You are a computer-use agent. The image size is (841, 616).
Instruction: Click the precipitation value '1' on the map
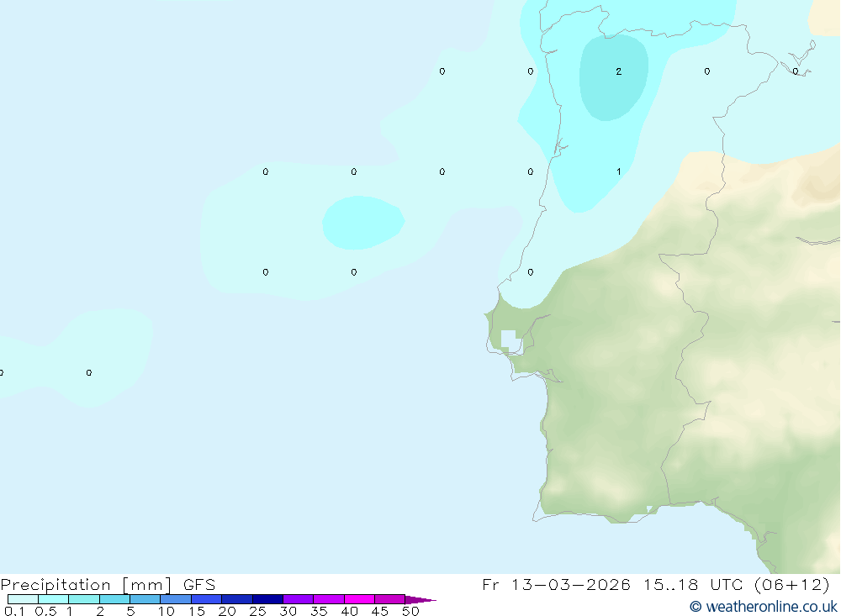coord(618,171)
